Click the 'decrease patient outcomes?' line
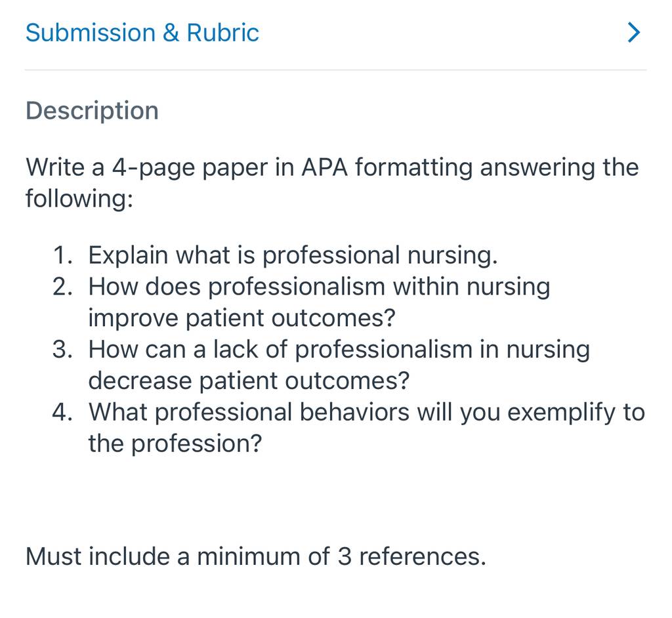 point(249,381)
